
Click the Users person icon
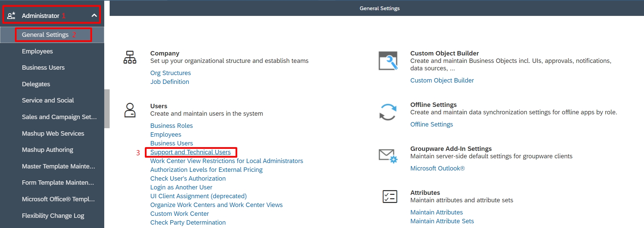[130, 110]
